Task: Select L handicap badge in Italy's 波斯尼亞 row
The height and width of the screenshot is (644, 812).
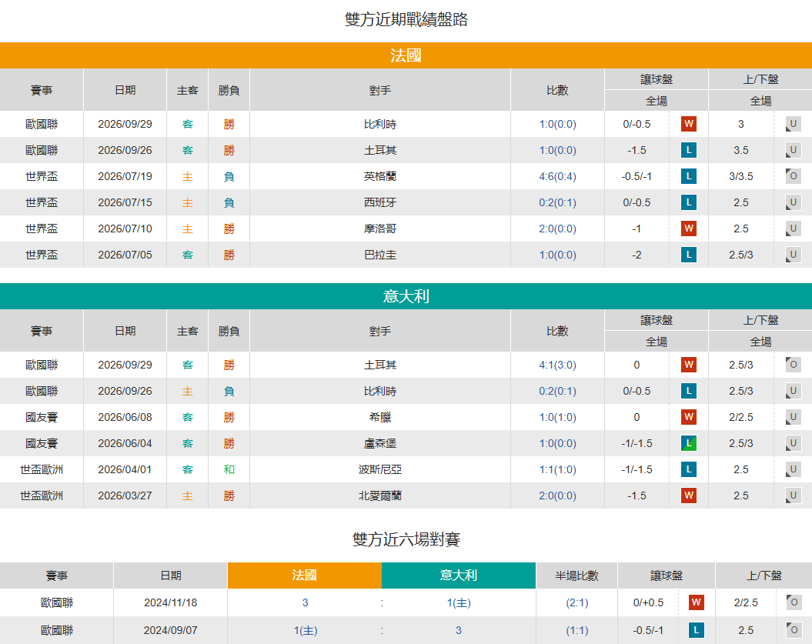Action: pos(688,469)
